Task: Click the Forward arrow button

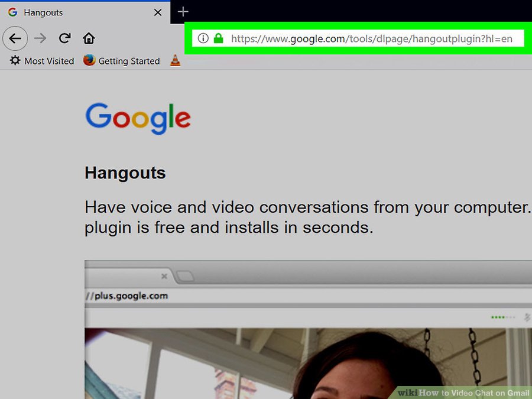Action: tap(40, 38)
